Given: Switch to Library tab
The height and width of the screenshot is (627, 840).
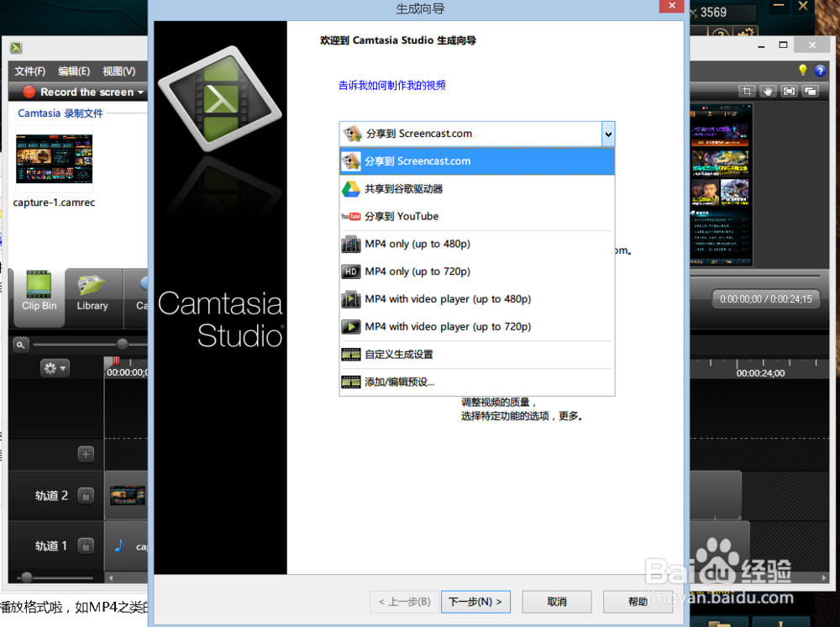Looking at the screenshot, I should point(92,298).
